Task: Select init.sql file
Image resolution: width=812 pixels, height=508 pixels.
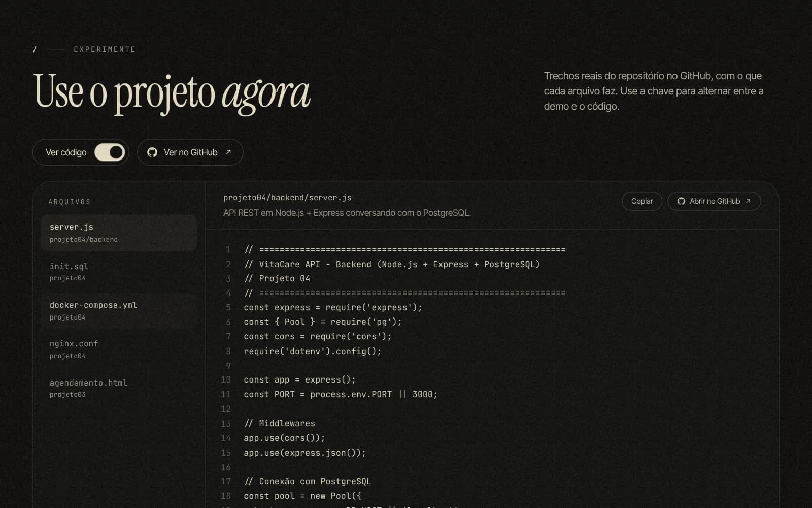Action: [119, 272]
